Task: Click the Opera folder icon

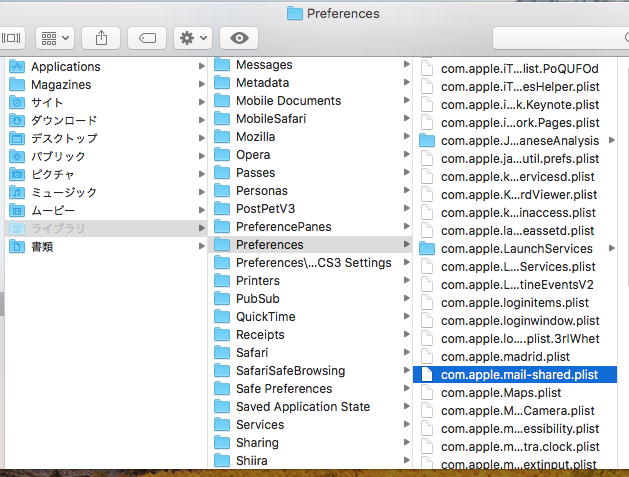Action: (x=222, y=154)
